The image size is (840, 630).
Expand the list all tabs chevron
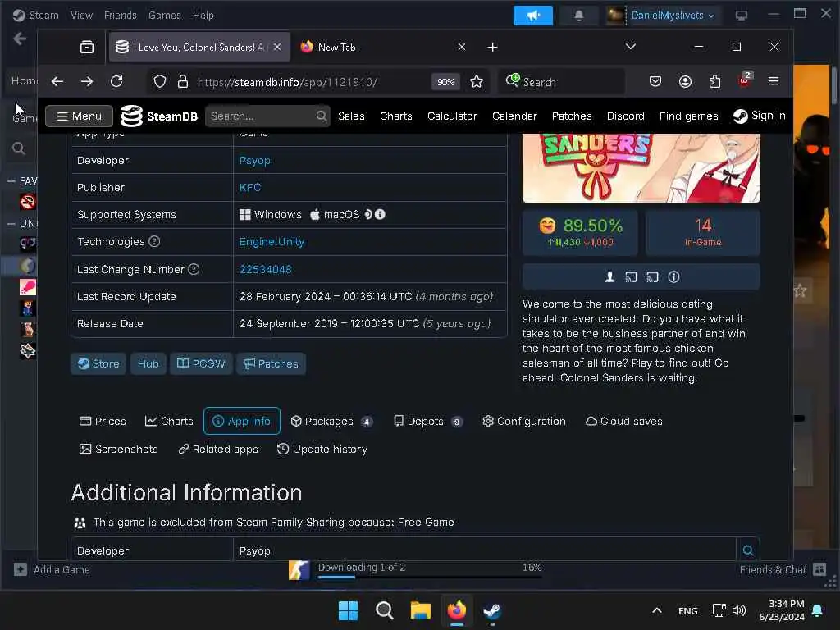631,47
